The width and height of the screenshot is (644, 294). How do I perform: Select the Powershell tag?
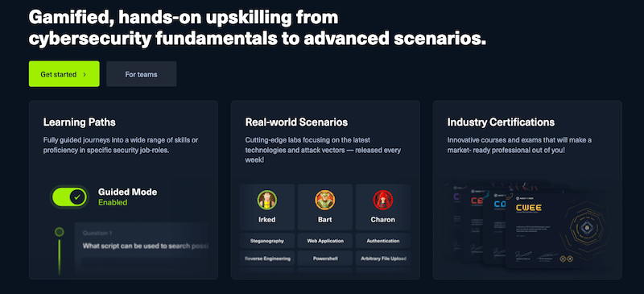pos(325,259)
